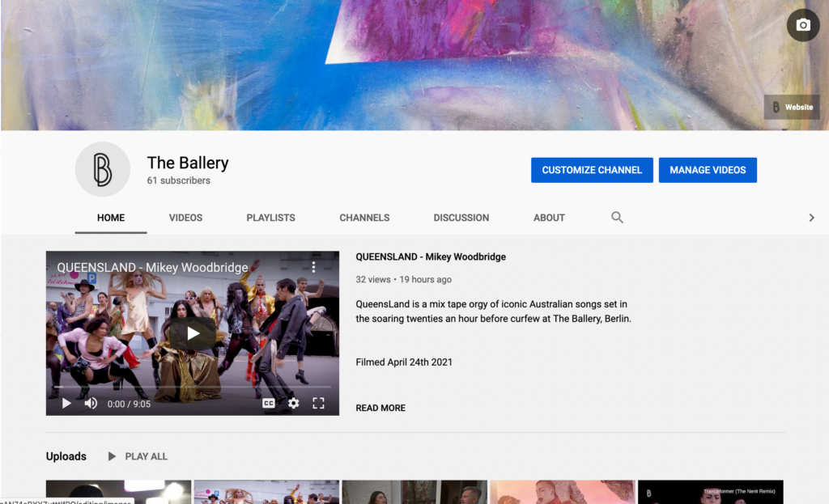Go to the Channels tab

[364, 218]
